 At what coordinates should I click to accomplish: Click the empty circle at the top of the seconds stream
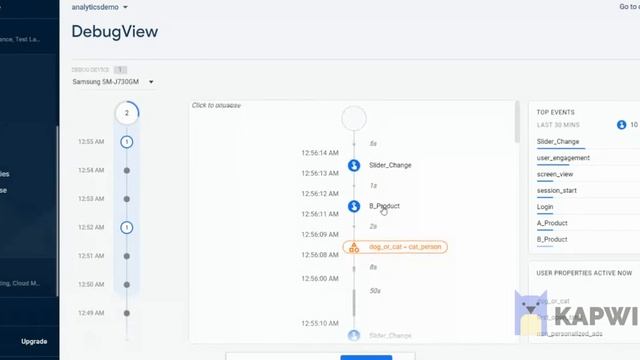coord(354,118)
